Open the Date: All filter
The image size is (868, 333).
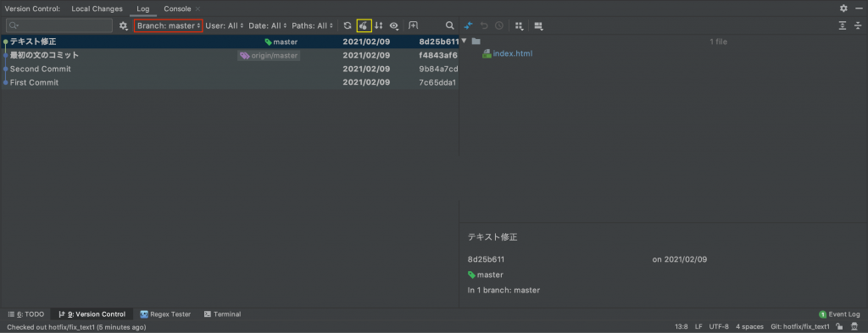pyautogui.click(x=268, y=25)
